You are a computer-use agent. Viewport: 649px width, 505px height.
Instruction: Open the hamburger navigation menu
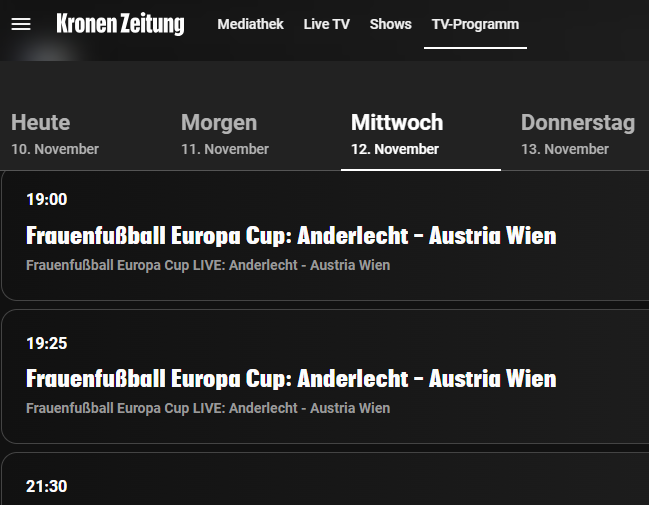[21, 24]
